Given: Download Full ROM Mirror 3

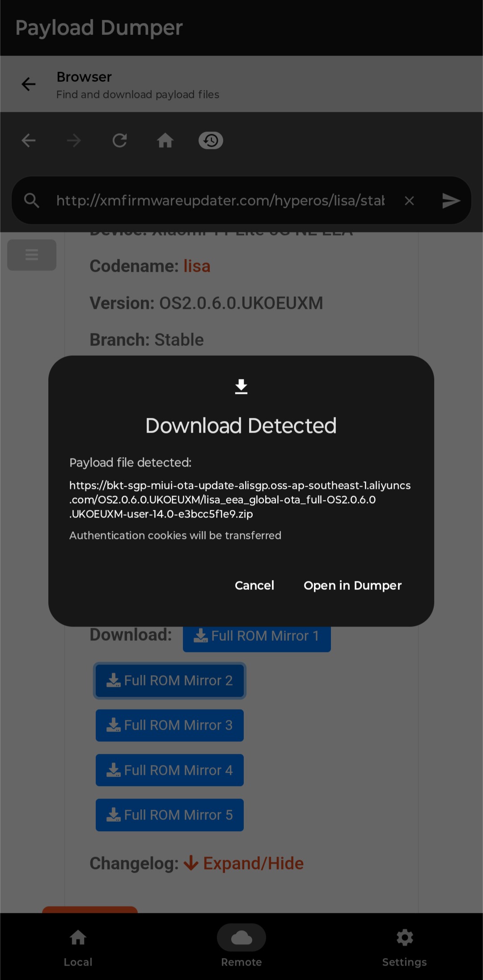Looking at the screenshot, I should click(169, 725).
